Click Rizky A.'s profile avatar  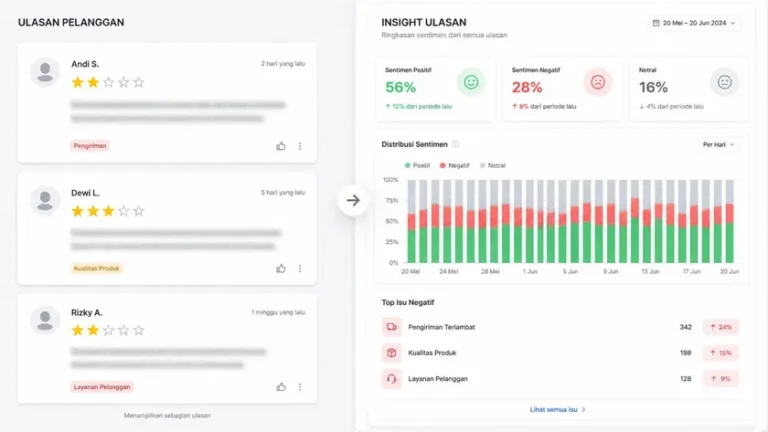pos(45,320)
